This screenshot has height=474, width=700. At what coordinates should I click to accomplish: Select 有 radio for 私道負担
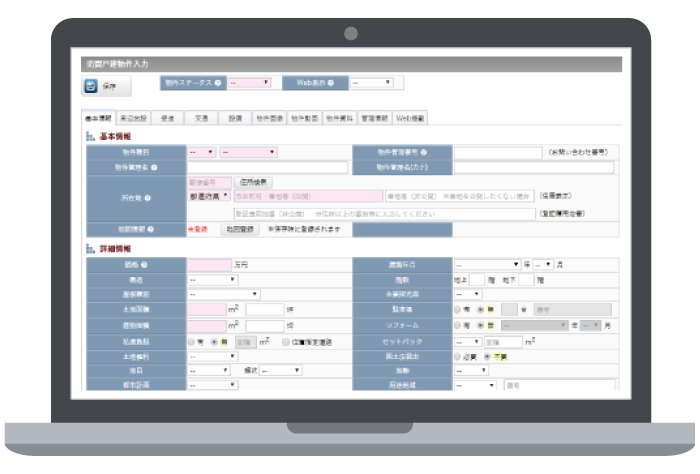point(191,342)
